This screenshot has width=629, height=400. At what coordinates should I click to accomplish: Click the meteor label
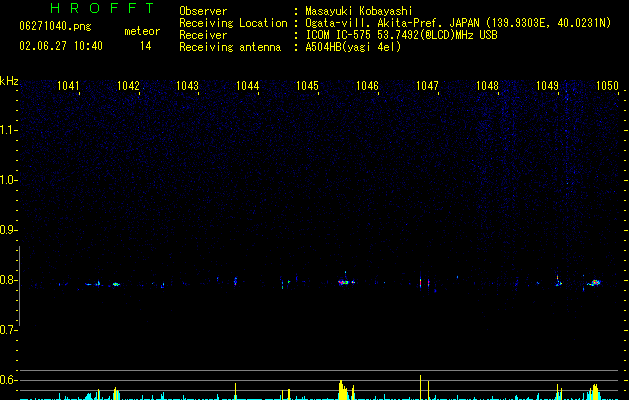142,31
